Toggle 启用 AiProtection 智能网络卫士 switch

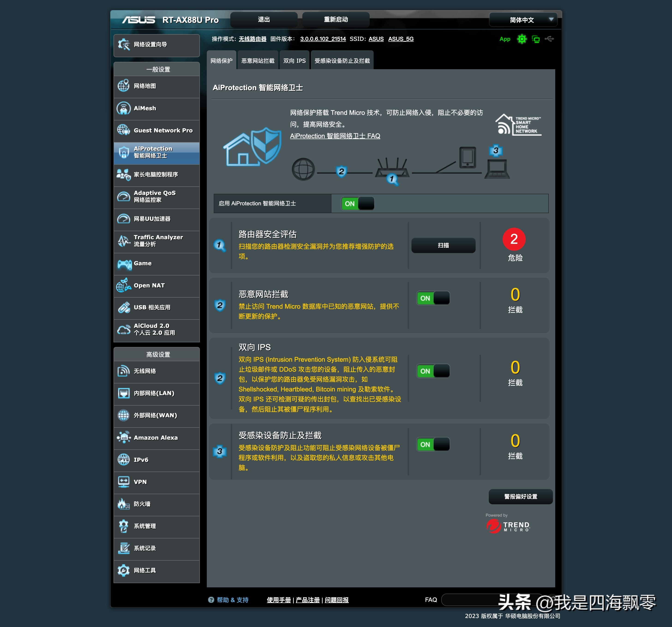click(x=358, y=203)
